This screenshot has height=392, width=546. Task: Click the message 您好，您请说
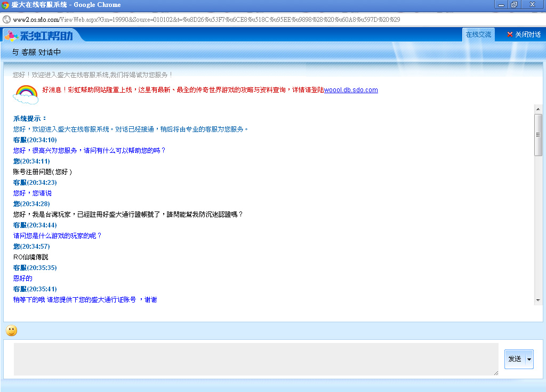33,193
